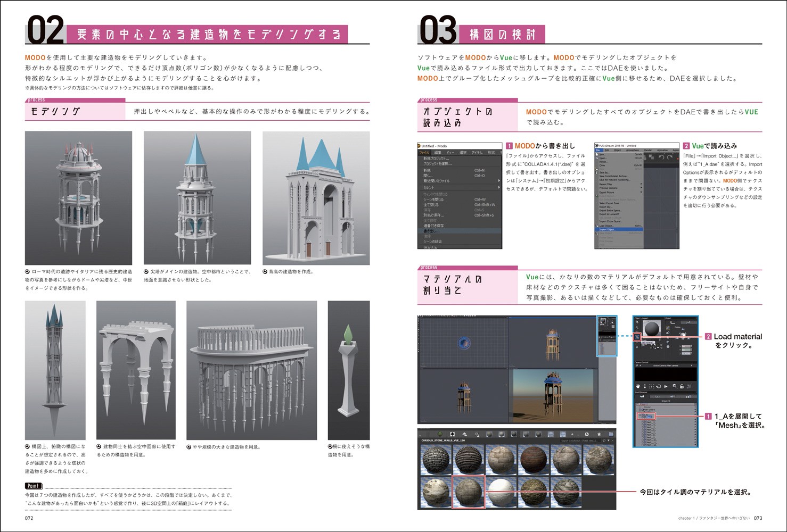Click the hand pan icon in Camera Control
Screen dimensions: 787x532
tap(638, 386)
